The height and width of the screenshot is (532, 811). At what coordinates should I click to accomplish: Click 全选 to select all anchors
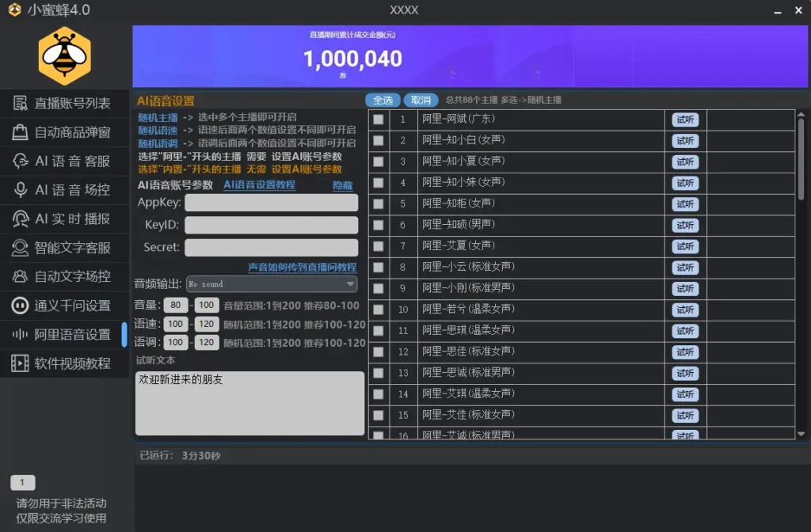click(383, 100)
